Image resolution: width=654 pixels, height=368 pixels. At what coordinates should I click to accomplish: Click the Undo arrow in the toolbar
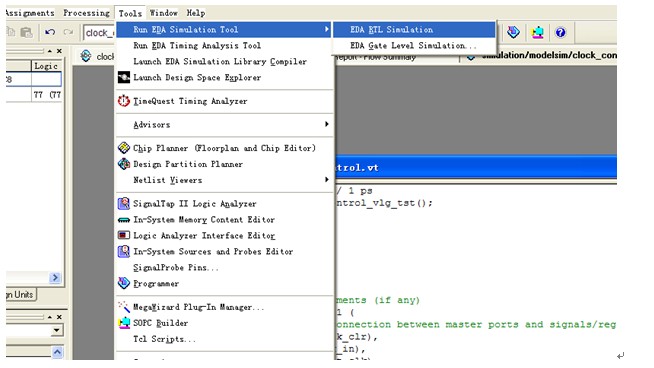(x=50, y=32)
